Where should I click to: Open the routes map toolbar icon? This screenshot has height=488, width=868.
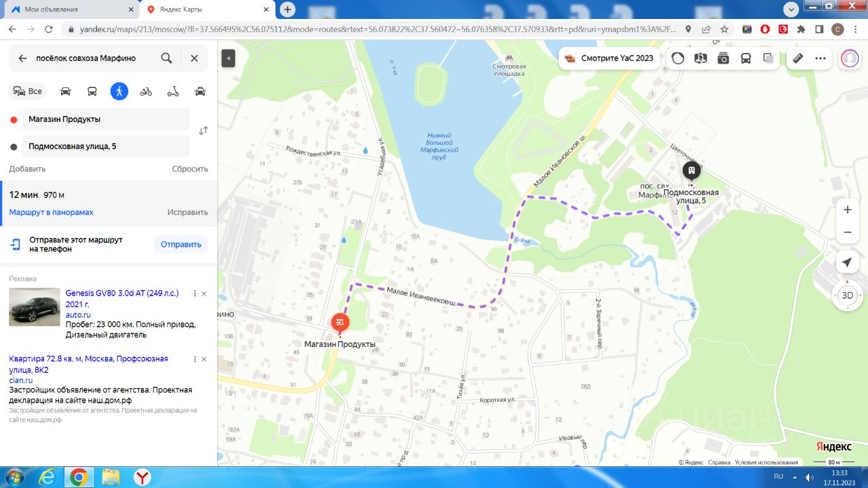(x=701, y=58)
